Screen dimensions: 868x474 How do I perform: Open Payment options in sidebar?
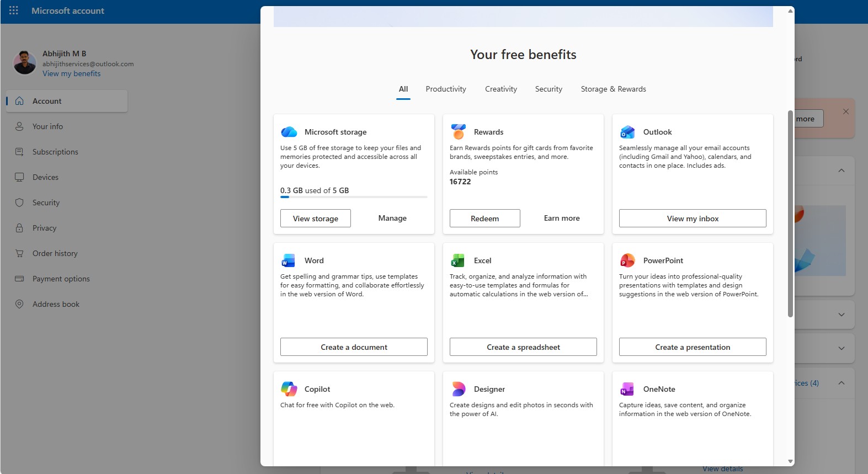[67, 279]
